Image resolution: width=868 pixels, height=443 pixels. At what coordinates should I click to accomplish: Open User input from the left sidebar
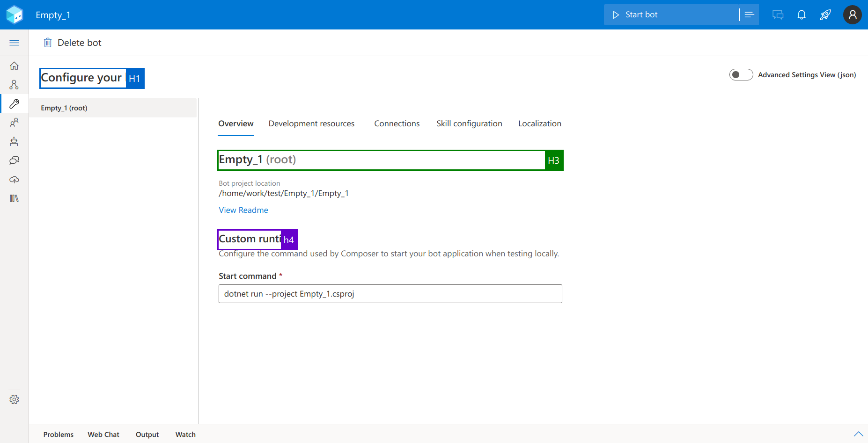tap(14, 122)
